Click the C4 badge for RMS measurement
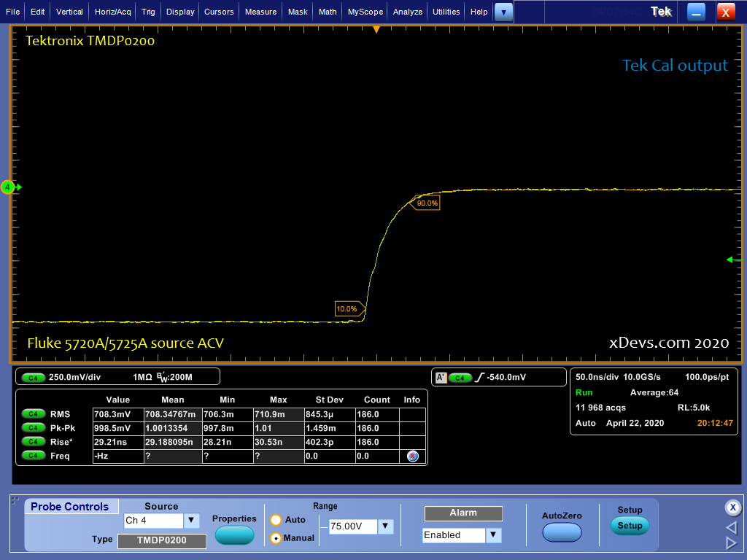This screenshot has height=560, width=747. pos(33,414)
